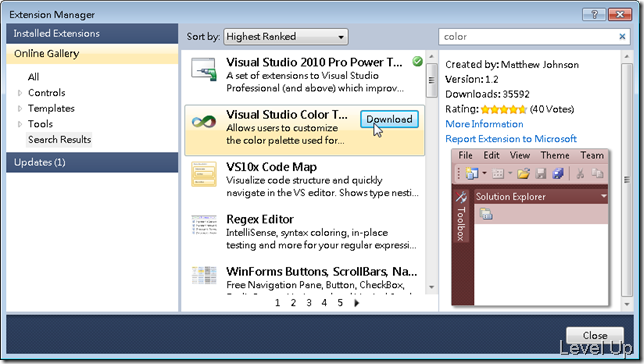Screen dimensions: 644x364
Task: Click the add item icon in preview toolbar
Action: click(x=498, y=174)
